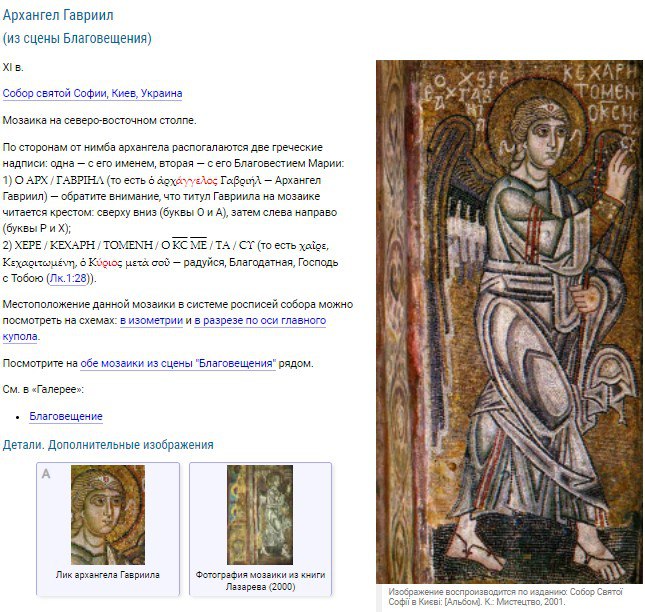Click the 'О АРХ / ГАВРІНΛ' inscription text
This screenshot has height=612, width=645.
[x=59, y=181]
